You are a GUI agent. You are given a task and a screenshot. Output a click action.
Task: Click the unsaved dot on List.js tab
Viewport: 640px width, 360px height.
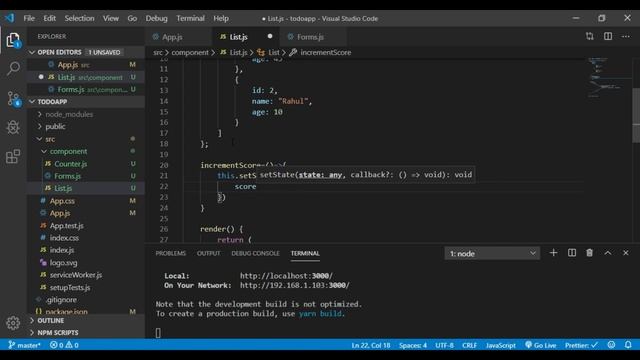270,36
